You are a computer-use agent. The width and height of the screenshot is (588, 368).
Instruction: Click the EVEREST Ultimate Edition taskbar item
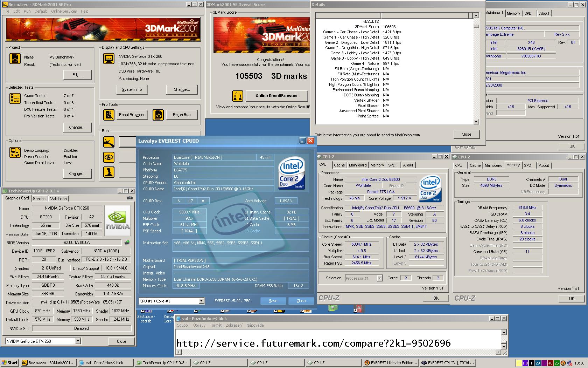pyautogui.click(x=391, y=363)
